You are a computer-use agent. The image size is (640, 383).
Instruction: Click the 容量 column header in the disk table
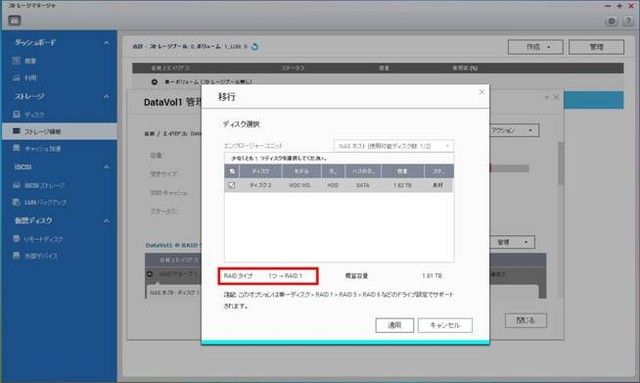pos(402,171)
